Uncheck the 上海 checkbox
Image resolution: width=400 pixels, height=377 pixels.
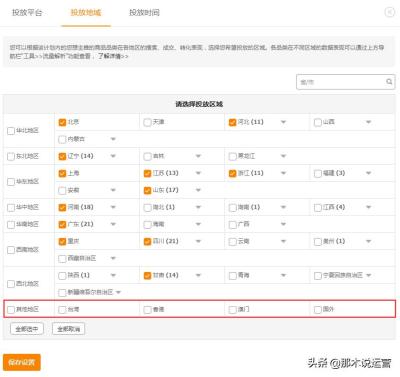(x=62, y=173)
